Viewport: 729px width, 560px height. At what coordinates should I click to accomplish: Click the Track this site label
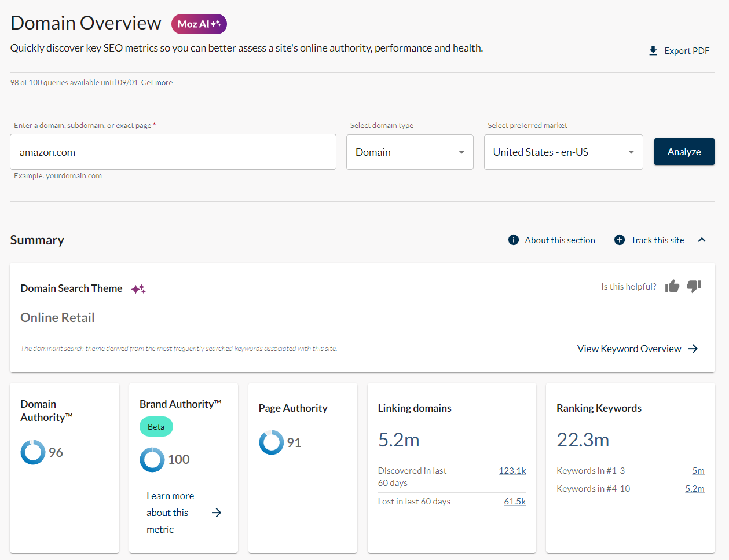tap(658, 240)
